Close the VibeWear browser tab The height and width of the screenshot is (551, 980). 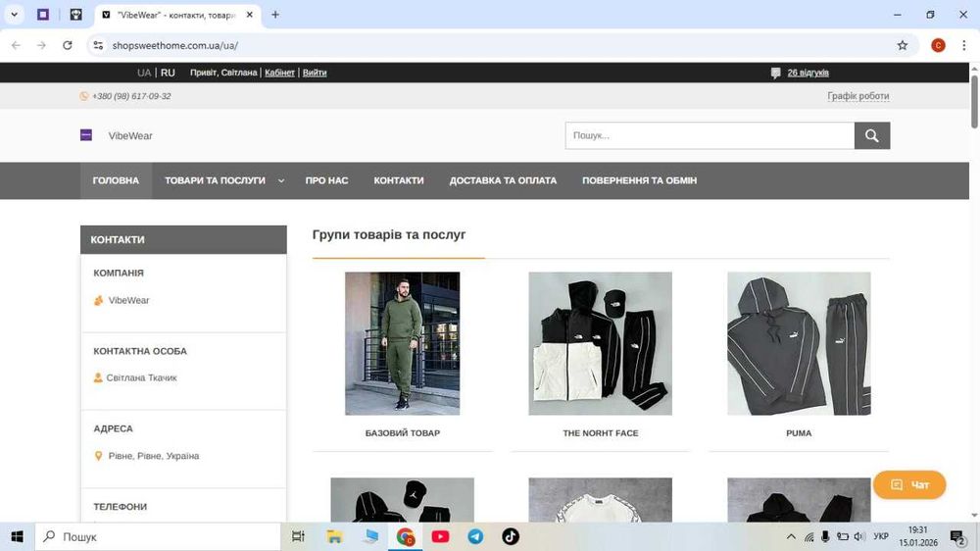tap(249, 15)
